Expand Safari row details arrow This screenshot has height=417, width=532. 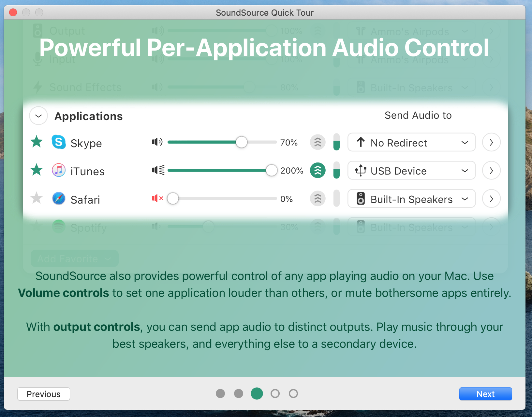pos(491,198)
